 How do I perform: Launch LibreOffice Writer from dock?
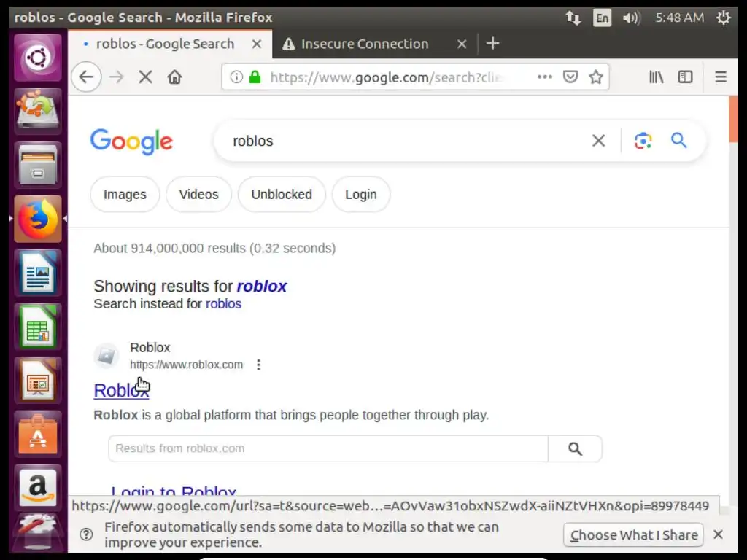[x=38, y=273]
